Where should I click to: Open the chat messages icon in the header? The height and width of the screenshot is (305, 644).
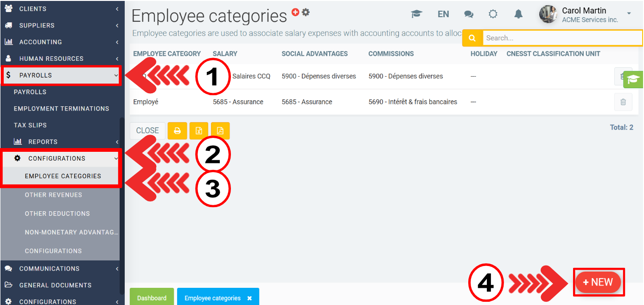coord(469,14)
